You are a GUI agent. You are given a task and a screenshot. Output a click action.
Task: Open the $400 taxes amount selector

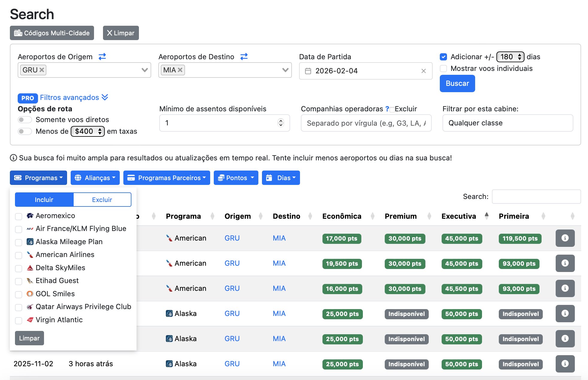click(x=87, y=131)
